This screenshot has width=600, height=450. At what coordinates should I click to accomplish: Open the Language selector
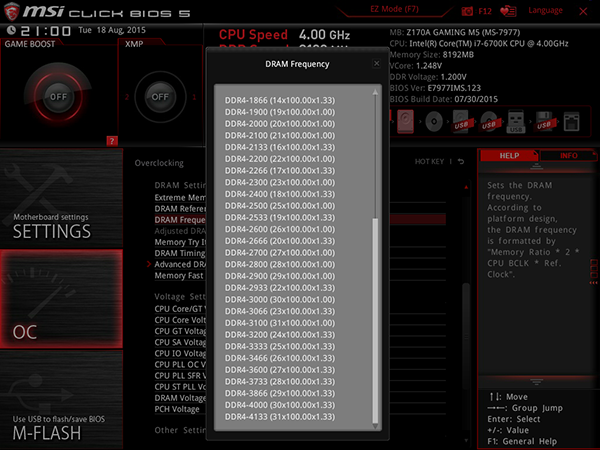click(x=545, y=10)
